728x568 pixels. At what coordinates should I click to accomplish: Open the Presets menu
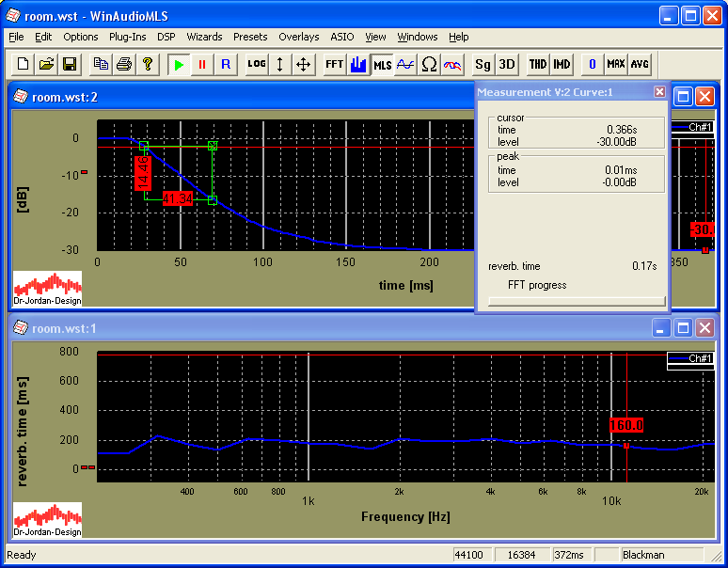[x=250, y=37]
